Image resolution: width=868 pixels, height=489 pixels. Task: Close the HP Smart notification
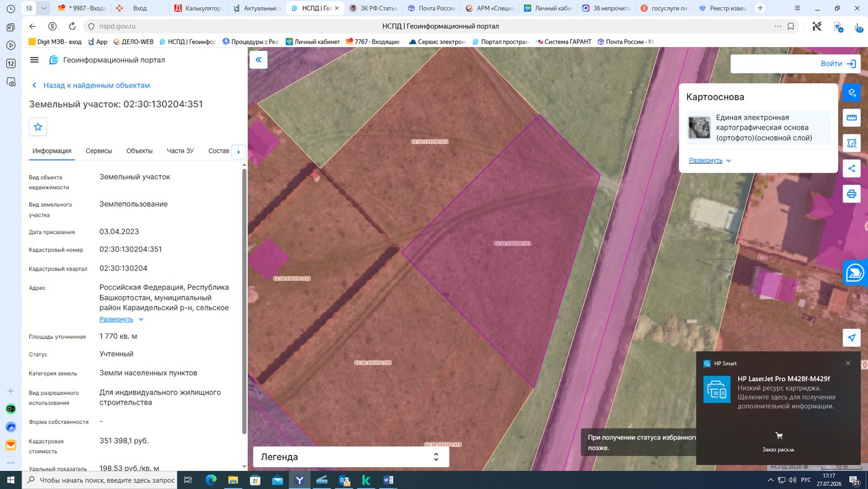[x=848, y=363]
